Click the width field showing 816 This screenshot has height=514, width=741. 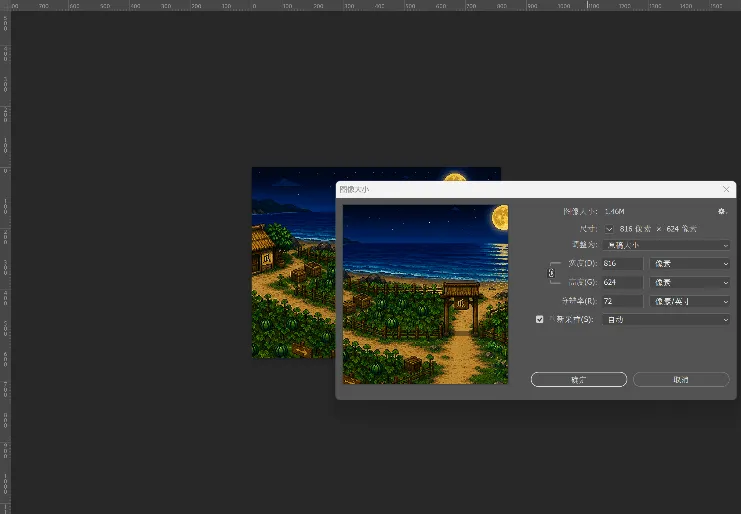pos(622,264)
